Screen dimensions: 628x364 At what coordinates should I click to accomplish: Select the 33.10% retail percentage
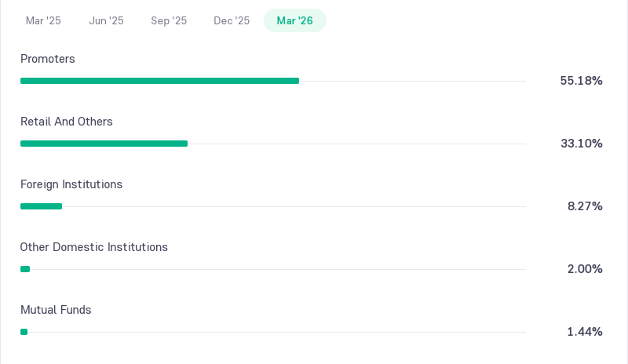tap(582, 144)
